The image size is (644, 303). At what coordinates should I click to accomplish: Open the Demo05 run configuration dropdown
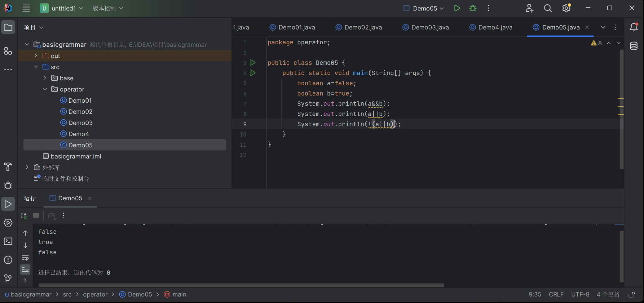point(424,8)
